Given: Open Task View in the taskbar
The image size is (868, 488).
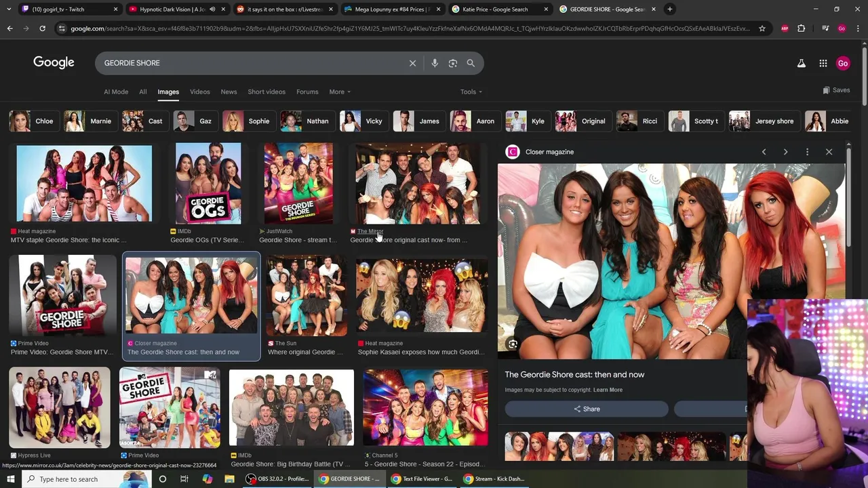Looking at the screenshot, I should pos(184,479).
